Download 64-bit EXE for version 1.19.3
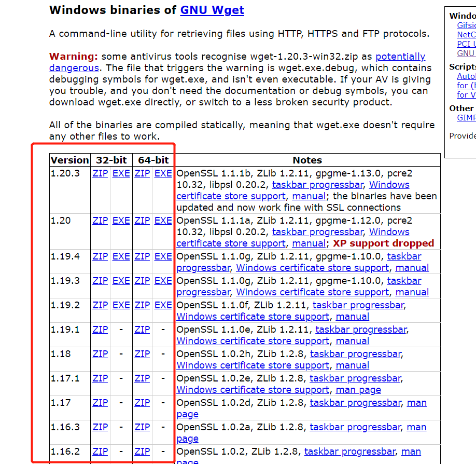 point(163,280)
